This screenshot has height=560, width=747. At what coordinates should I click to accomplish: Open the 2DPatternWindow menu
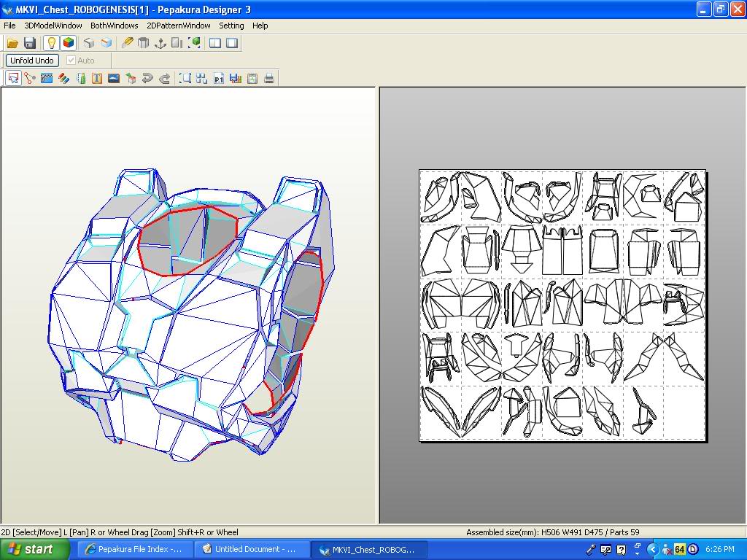pyautogui.click(x=178, y=26)
